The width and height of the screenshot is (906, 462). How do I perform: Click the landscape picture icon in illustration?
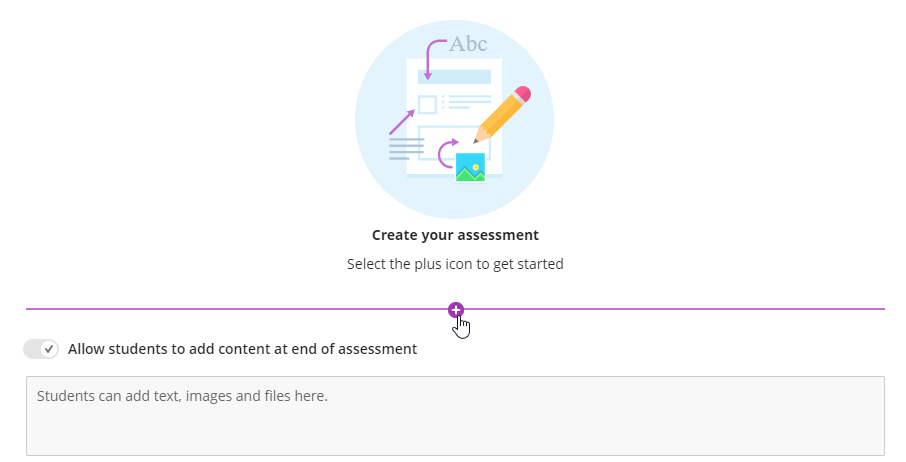click(x=470, y=167)
